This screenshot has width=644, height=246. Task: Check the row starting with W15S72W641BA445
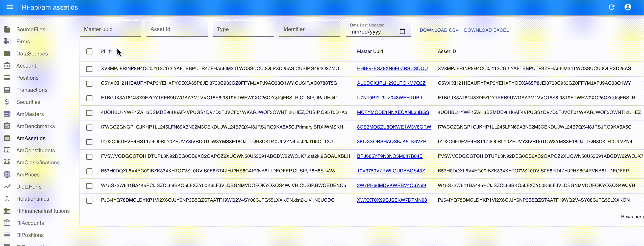[89, 186]
